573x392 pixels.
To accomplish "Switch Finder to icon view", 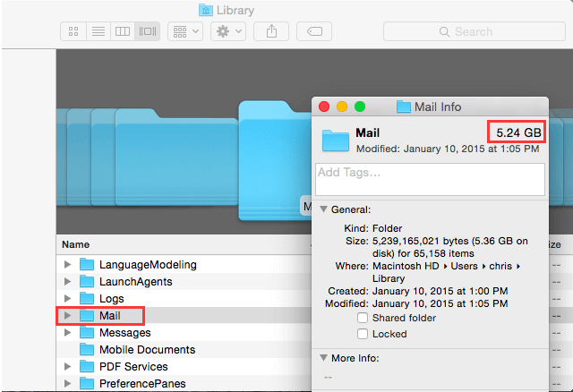I will pyautogui.click(x=73, y=31).
